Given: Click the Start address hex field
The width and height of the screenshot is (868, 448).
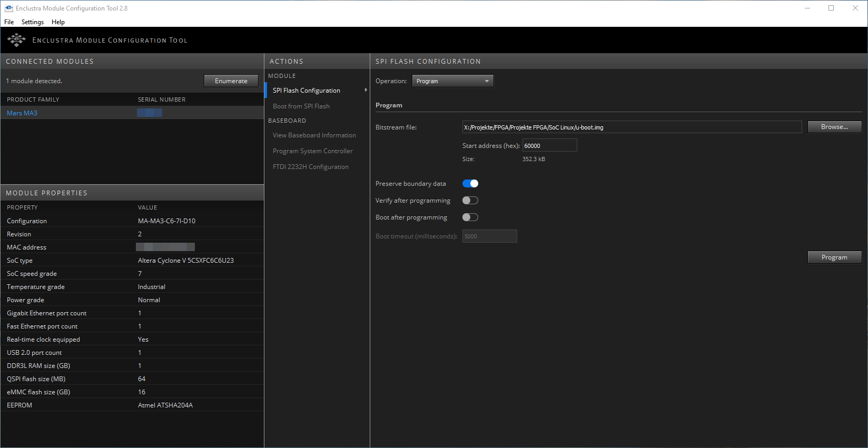Looking at the screenshot, I should (x=549, y=145).
